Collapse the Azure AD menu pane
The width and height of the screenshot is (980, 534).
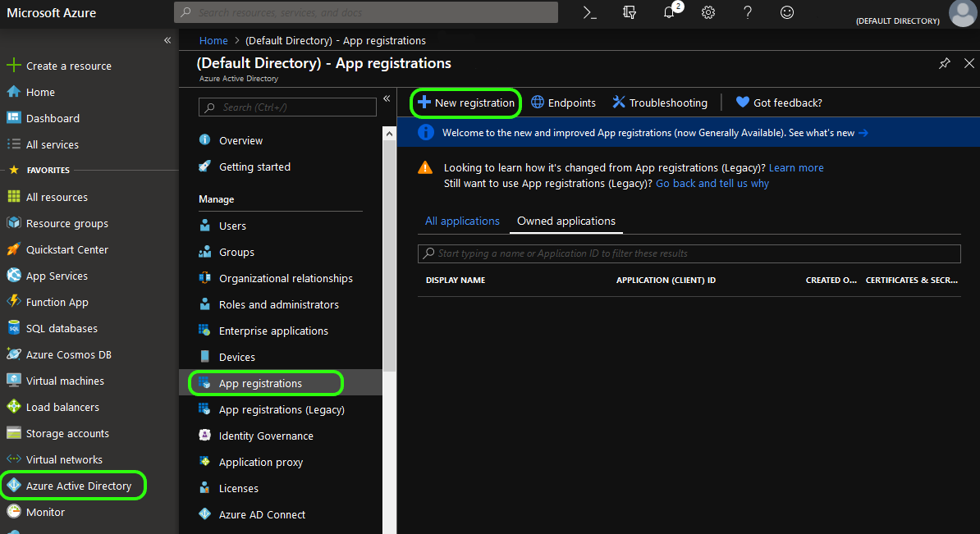[x=387, y=98]
